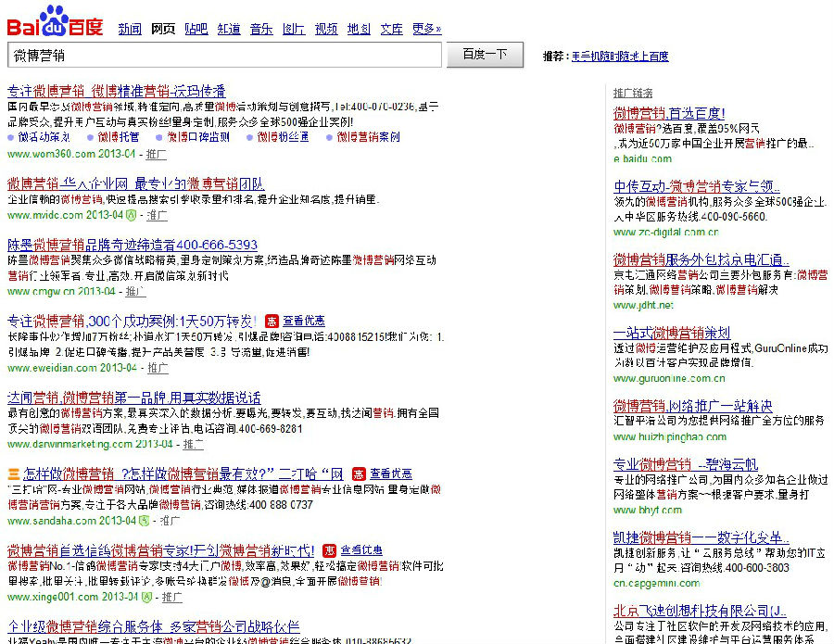Open the 华人企业网 微博营销 result

click(135, 184)
